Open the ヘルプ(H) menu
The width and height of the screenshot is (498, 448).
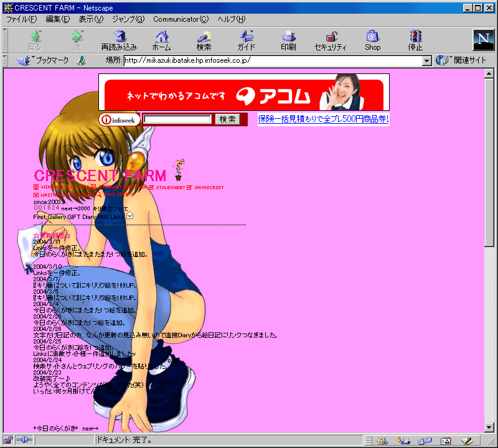232,19
